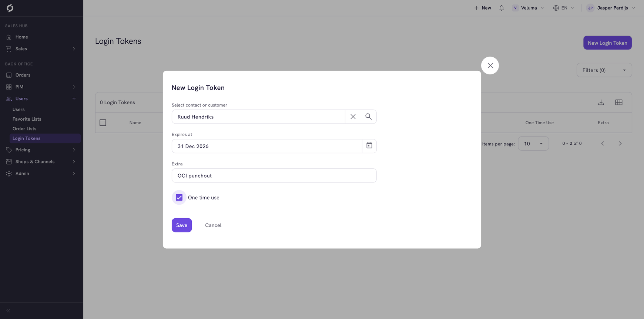644x319 pixels.
Task: Click the Pricing tag icon
Action: 9,150
